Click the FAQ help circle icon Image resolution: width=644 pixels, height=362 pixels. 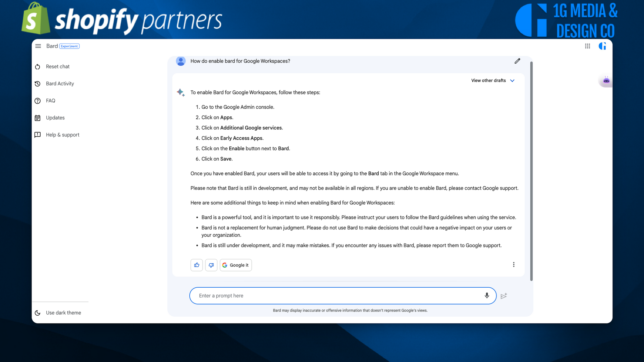coord(38,100)
